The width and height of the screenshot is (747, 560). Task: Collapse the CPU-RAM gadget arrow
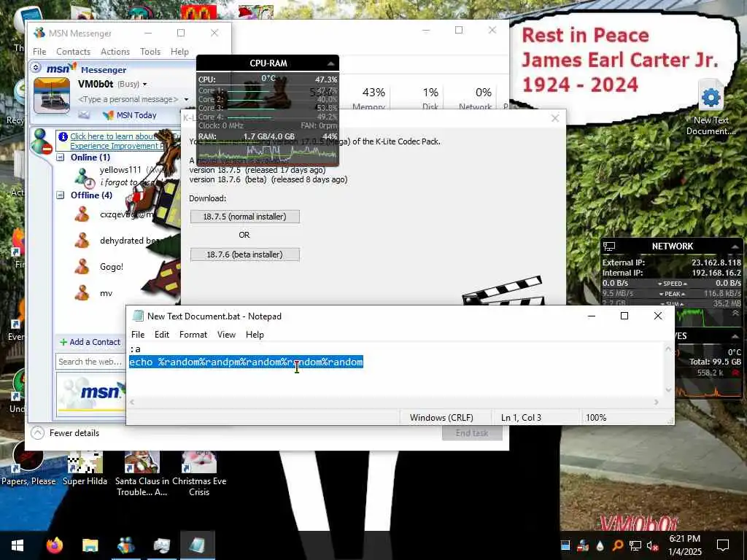[330, 63]
